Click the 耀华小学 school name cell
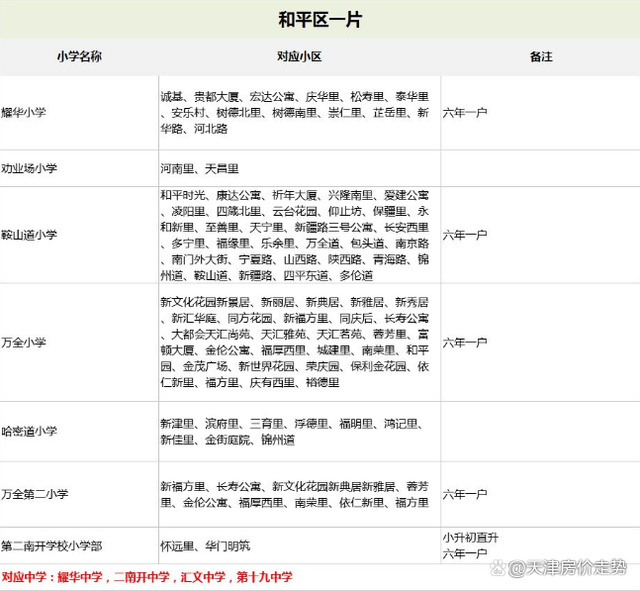Screen dimensions: 640x591 pos(29,113)
